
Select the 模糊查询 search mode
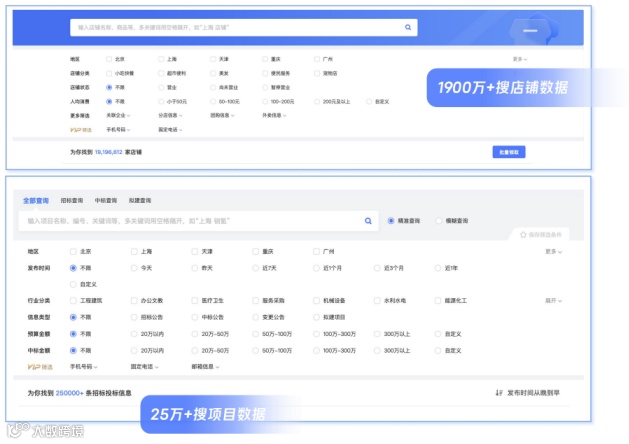click(x=439, y=221)
